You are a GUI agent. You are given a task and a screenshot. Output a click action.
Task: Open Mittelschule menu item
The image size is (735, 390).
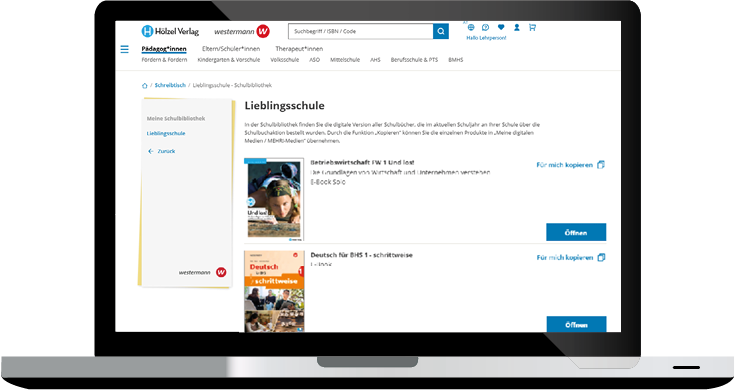(345, 60)
